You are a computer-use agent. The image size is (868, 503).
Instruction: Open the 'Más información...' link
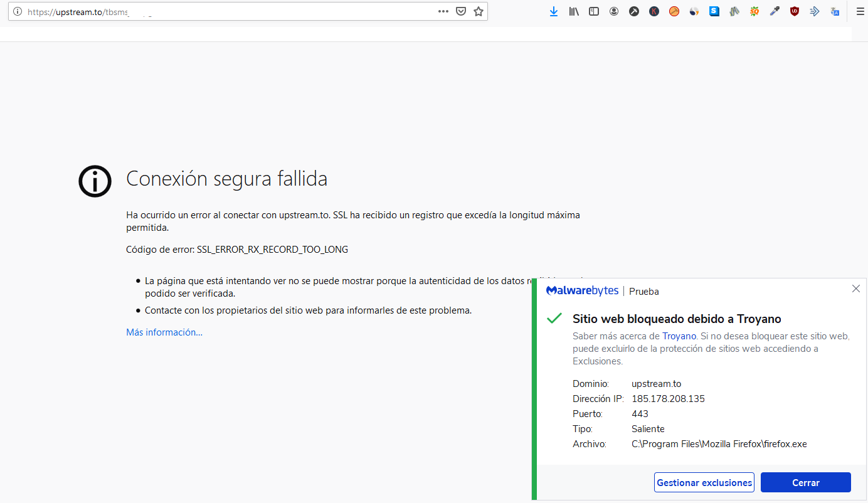click(164, 332)
